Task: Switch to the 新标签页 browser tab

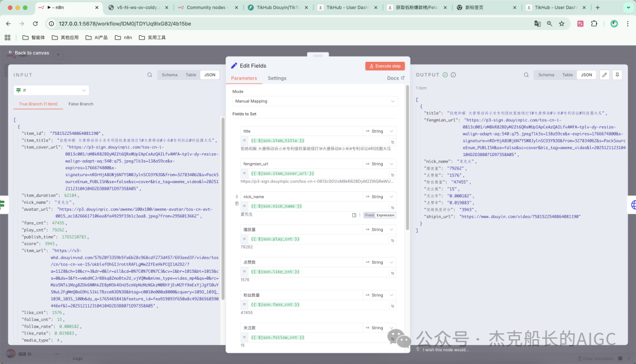Action: point(487,7)
